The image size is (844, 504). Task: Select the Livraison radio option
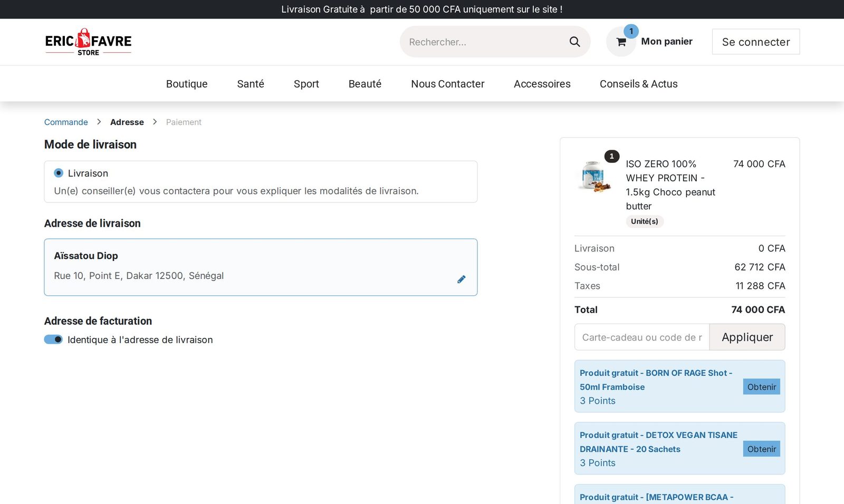(x=59, y=173)
